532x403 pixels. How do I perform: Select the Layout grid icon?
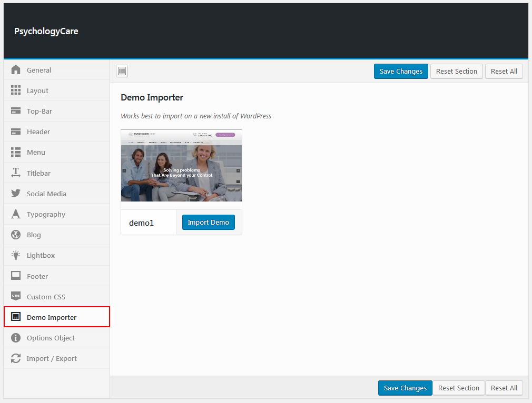click(16, 90)
